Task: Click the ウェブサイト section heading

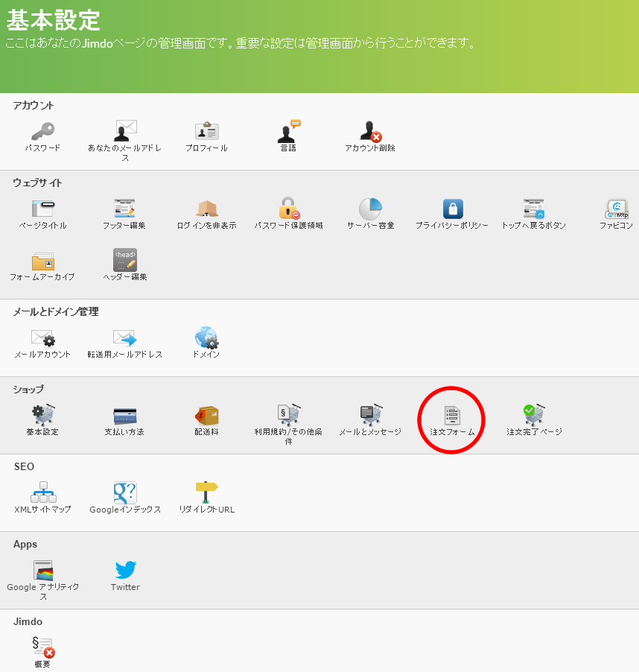Action: click(x=37, y=183)
